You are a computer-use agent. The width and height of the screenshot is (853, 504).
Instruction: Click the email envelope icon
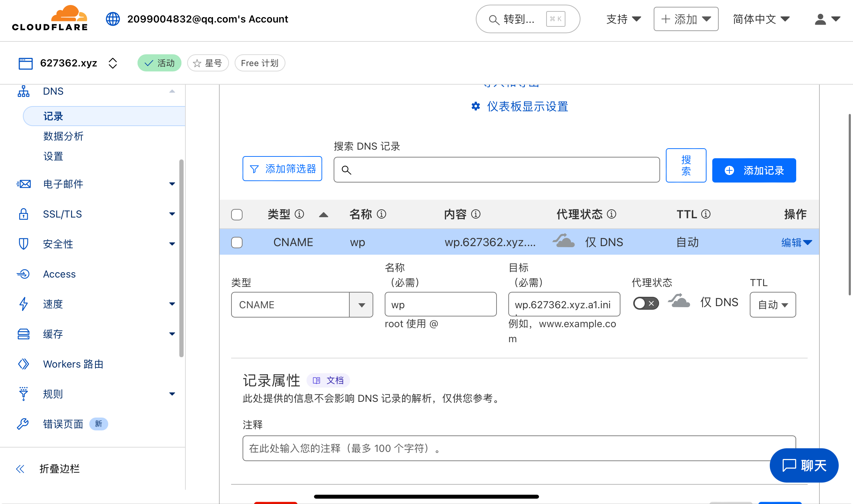[x=24, y=184]
